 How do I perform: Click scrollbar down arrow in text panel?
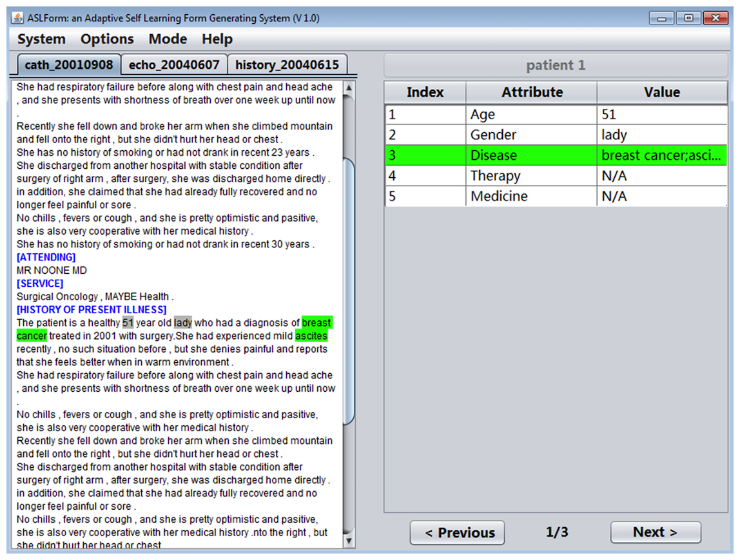click(x=349, y=541)
